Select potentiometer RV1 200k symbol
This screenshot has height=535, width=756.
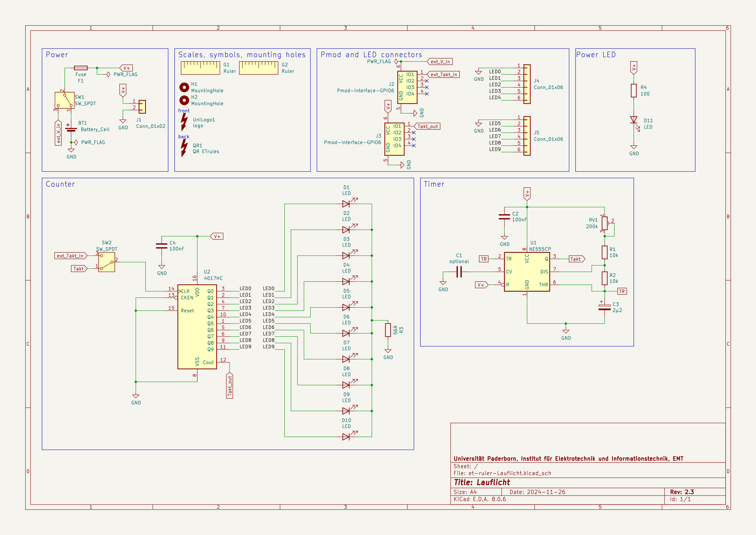(x=604, y=223)
